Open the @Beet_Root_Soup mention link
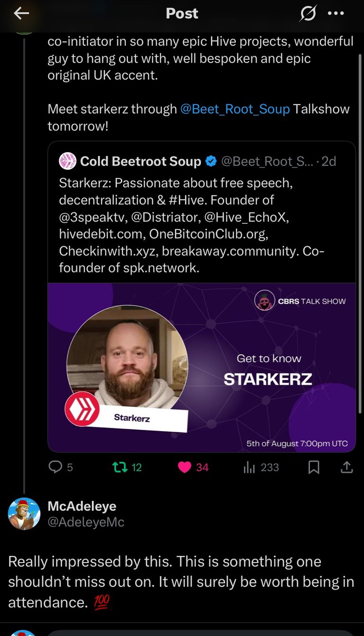Screen dimensions: 364x636 pyautogui.click(x=235, y=109)
